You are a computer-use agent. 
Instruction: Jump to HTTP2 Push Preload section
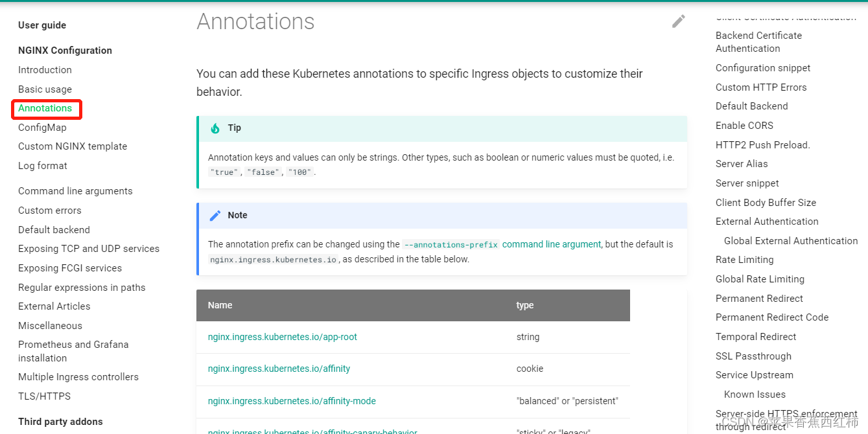coord(763,145)
